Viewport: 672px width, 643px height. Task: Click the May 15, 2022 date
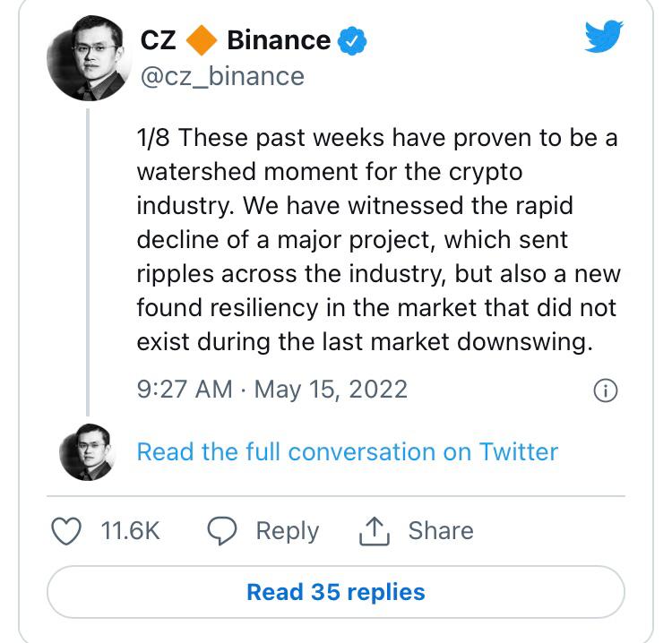click(331, 390)
